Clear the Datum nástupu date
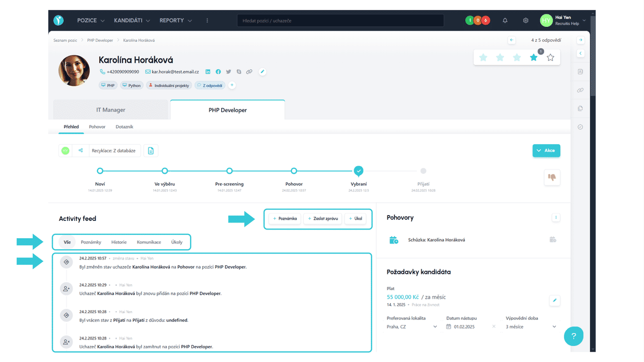 tap(494, 327)
